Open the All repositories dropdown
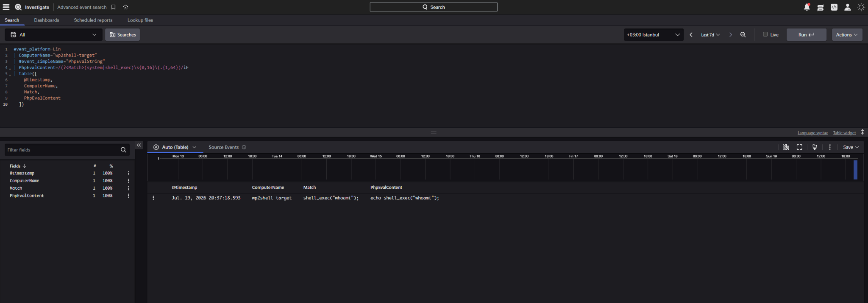Screen dimensions: 868x303 pyautogui.click(x=53, y=35)
